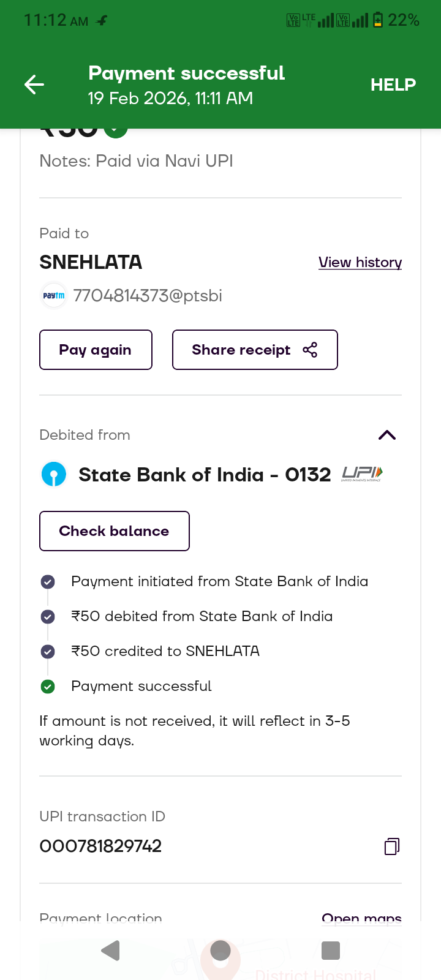Copy the UPI transaction ID
This screenshot has width=441, height=980.
[392, 846]
